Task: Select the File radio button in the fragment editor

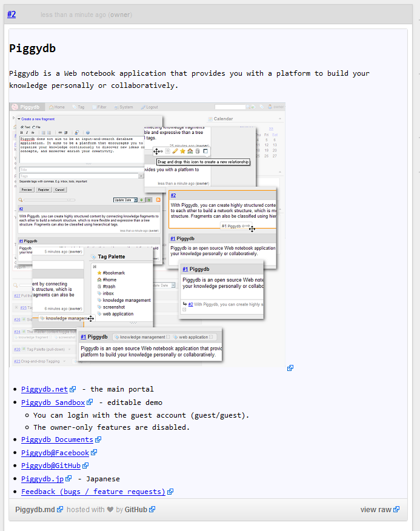Action: pos(35,127)
